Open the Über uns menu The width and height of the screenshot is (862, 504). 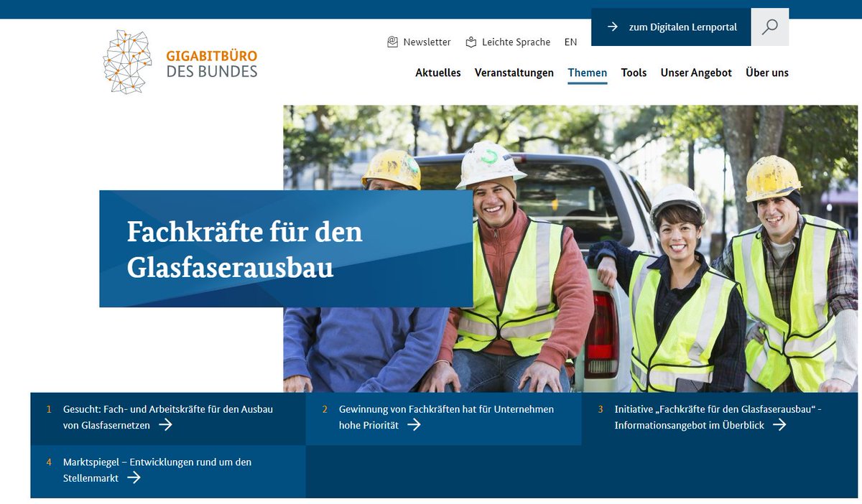[x=767, y=73]
